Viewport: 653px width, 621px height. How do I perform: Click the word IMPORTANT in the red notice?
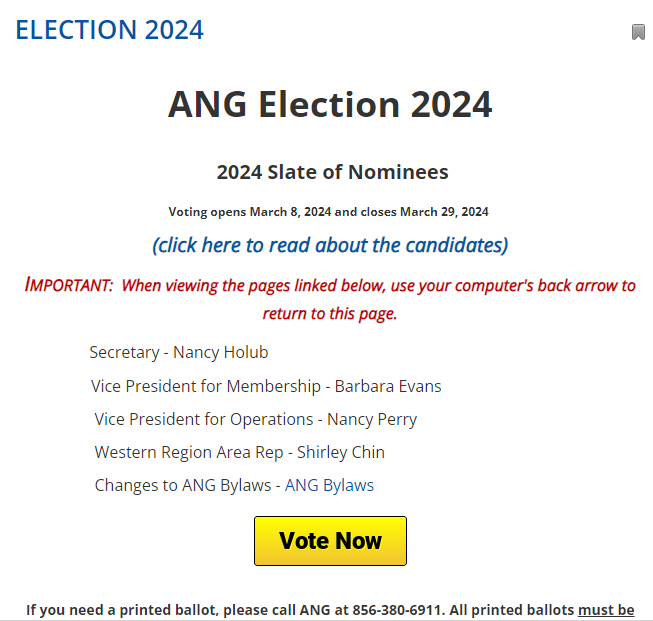tap(68, 285)
